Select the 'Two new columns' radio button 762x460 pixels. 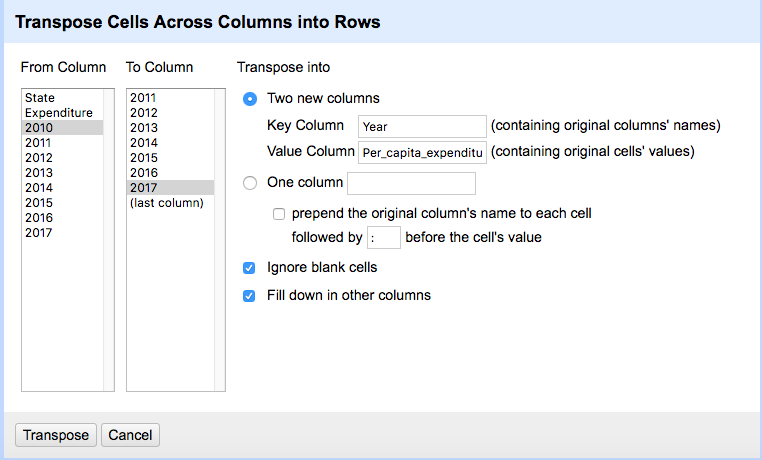[x=250, y=99]
